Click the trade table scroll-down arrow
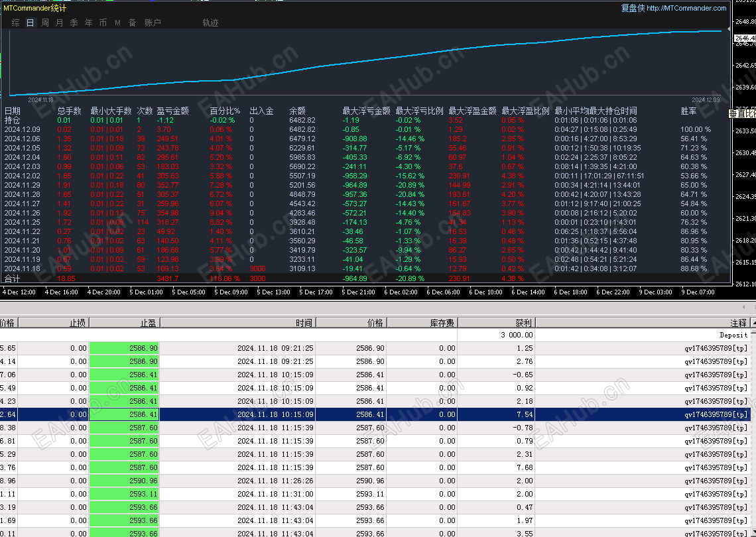Image resolution: width=756 pixels, height=537 pixels. click(753, 532)
